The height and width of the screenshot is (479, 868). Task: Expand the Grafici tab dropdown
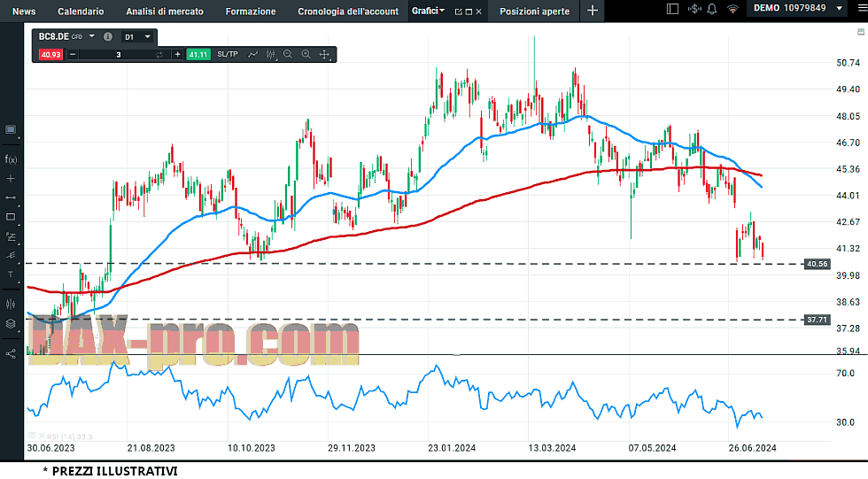tap(428, 11)
